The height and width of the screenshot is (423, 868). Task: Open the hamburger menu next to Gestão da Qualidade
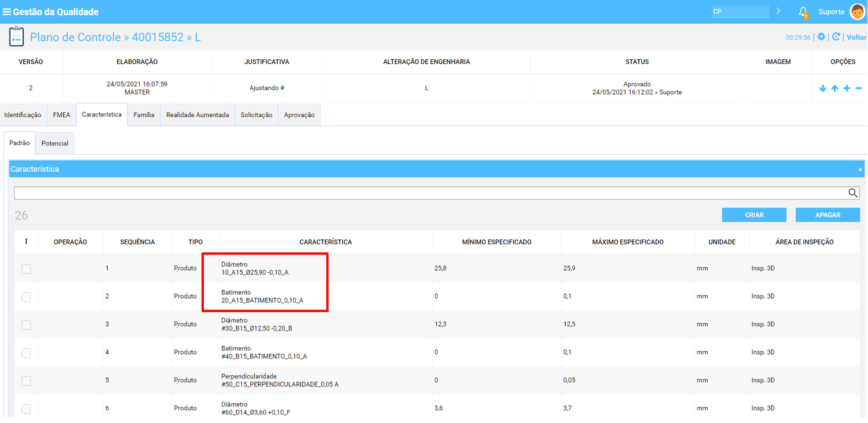[x=7, y=12]
